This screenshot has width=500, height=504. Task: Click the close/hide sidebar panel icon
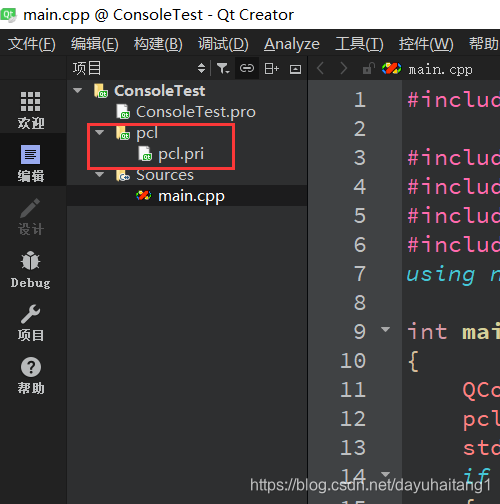click(295, 69)
